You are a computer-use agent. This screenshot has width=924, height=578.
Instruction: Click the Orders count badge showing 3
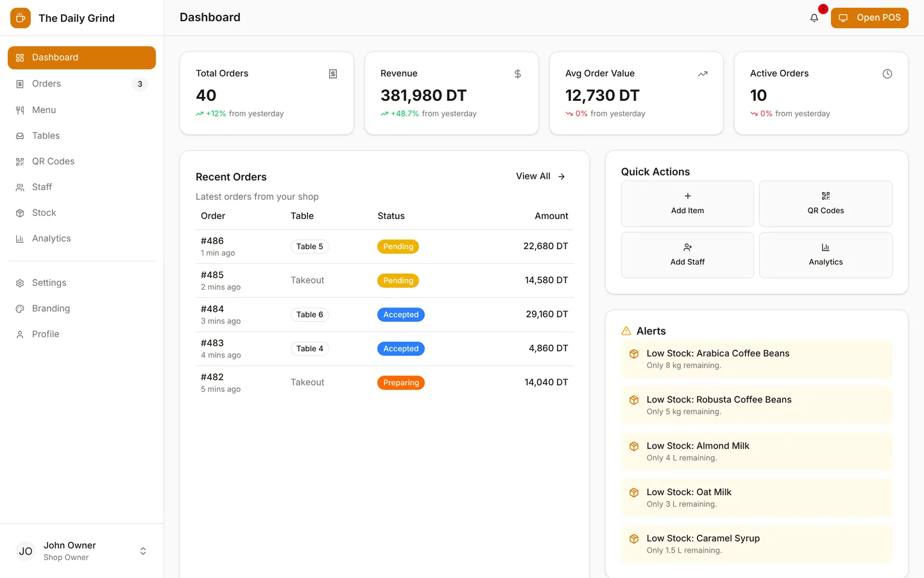140,84
